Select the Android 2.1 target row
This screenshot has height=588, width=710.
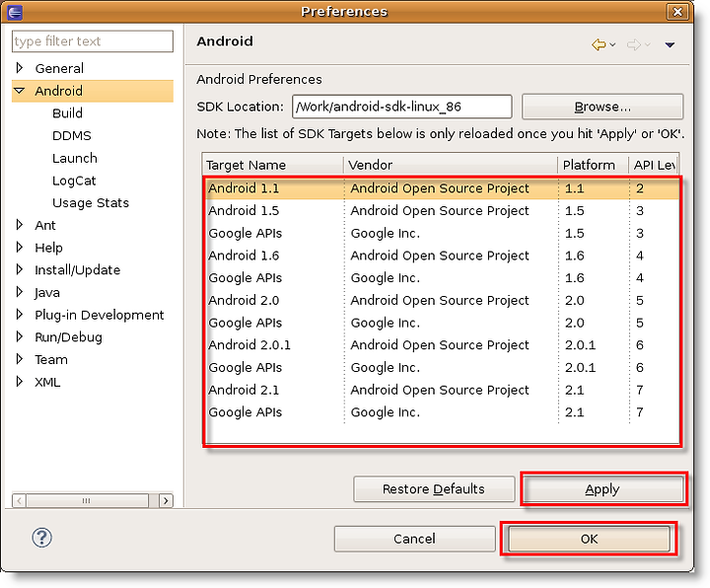tap(442, 390)
